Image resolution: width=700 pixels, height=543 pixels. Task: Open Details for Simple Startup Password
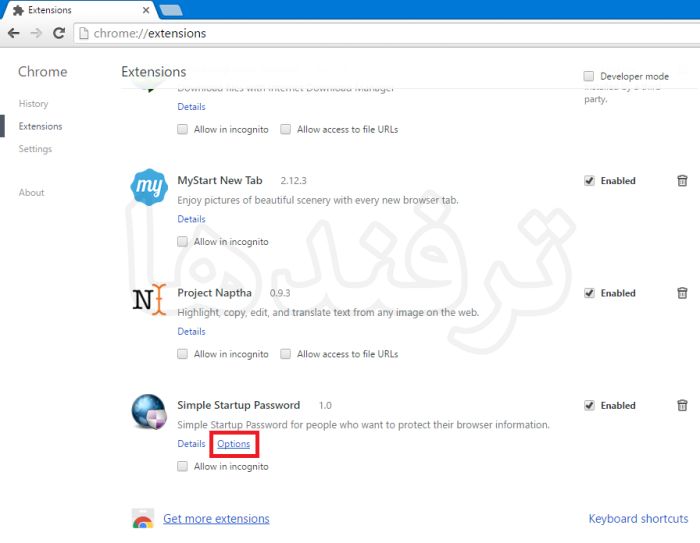pyautogui.click(x=191, y=444)
